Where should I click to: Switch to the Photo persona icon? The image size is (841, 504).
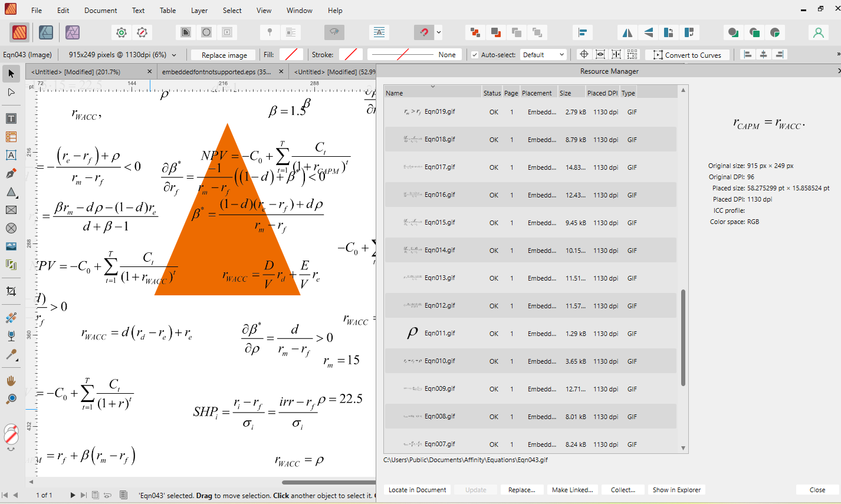[73, 32]
